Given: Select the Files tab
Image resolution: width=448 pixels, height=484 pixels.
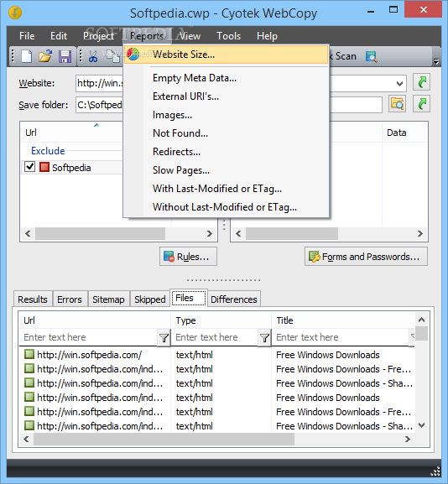Looking at the screenshot, I should coord(189,298).
